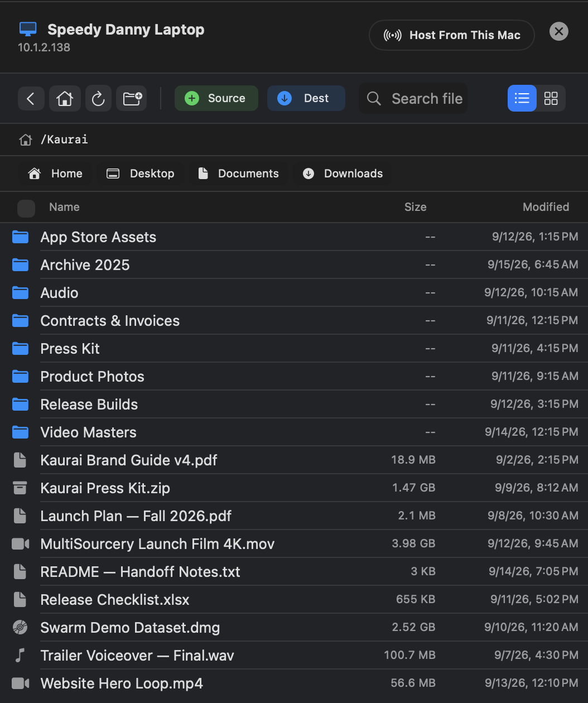Viewport: 588px width, 703px height.
Task: Click the Swarm Demo Dataset disk image icon
Action: point(20,628)
